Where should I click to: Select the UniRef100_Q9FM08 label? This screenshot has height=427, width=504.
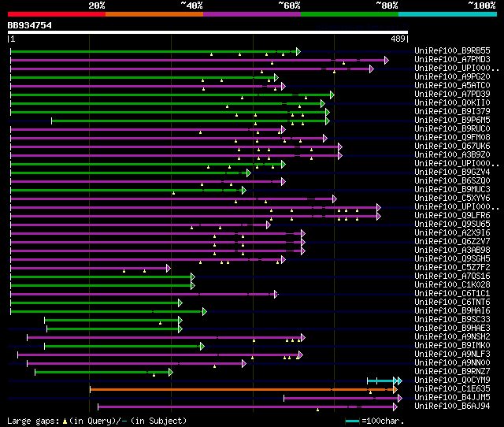pos(452,138)
